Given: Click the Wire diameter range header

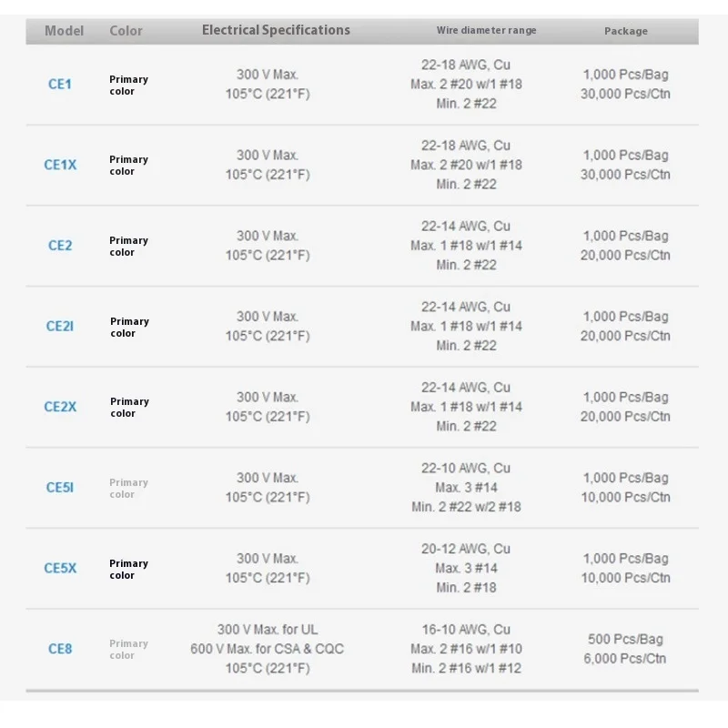Looking at the screenshot, I should (x=486, y=30).
